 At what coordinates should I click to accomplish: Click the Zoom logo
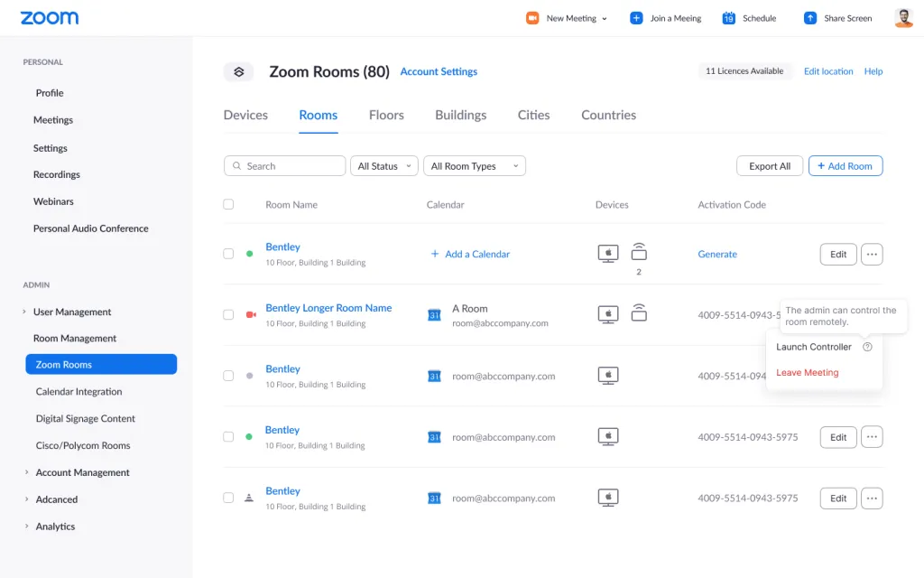(x=50, y=18)
